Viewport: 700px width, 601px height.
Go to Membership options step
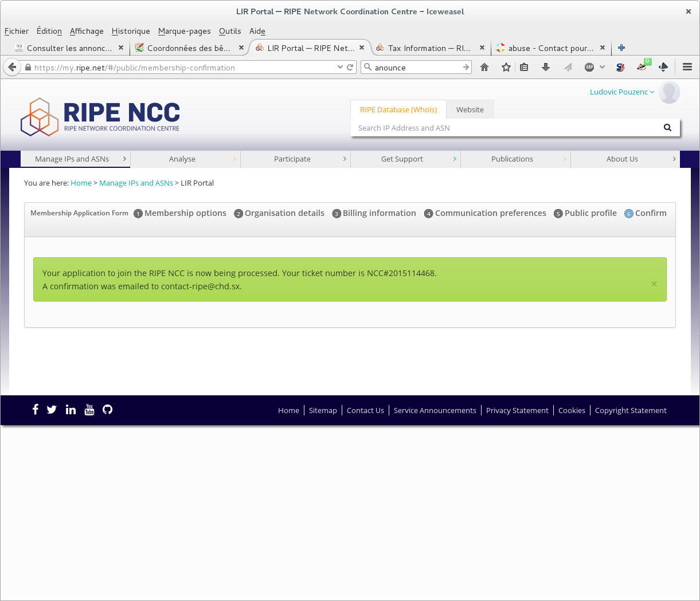tap(180, 213)
